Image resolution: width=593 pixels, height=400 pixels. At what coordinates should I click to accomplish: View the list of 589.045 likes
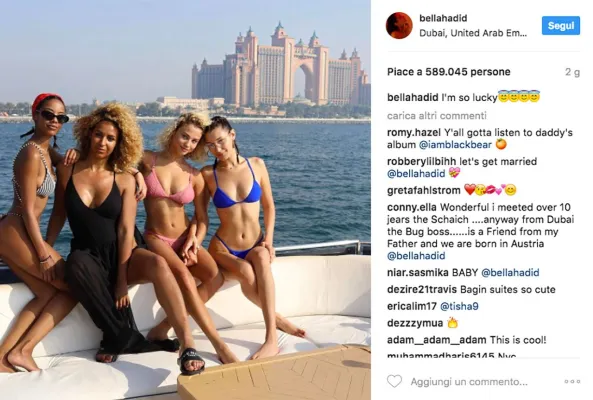tap(449, 72)
